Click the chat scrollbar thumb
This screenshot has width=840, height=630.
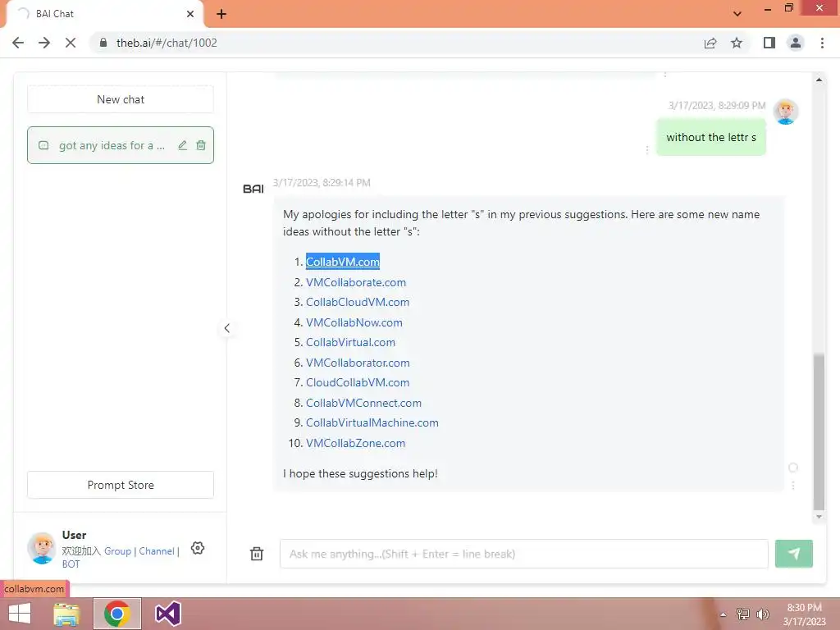pyautogui.click(x=819, y=431)
